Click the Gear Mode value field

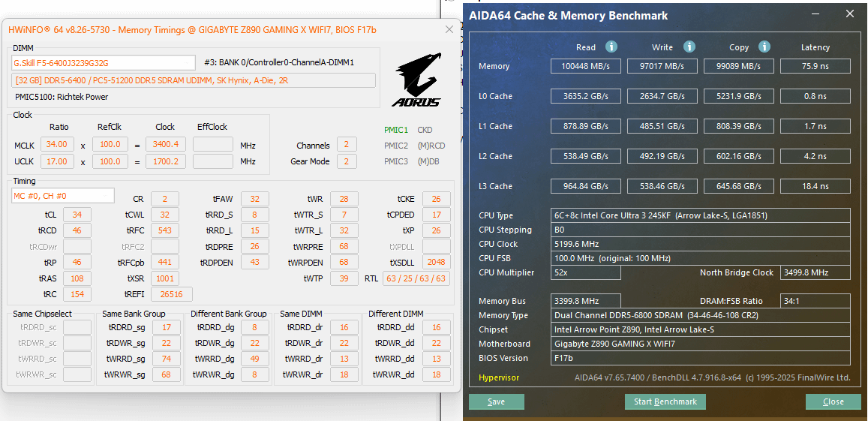click(x=347, y=161)
